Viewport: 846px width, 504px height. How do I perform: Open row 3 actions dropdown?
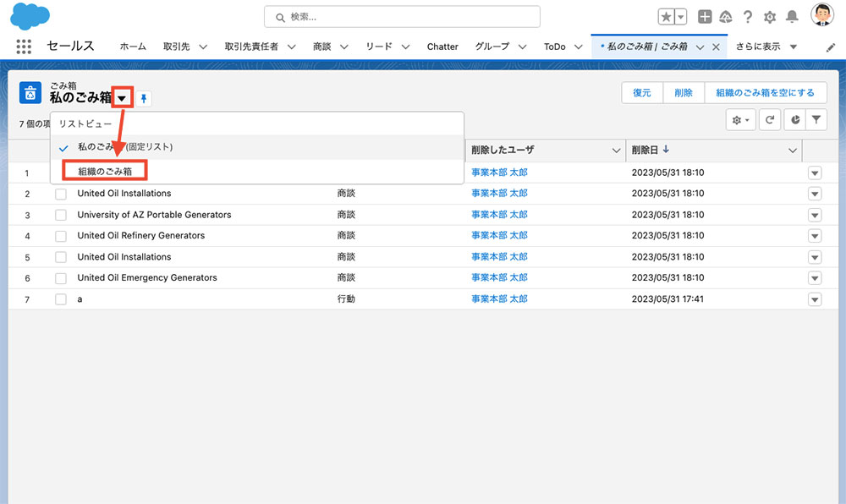(x=815, y=215)
